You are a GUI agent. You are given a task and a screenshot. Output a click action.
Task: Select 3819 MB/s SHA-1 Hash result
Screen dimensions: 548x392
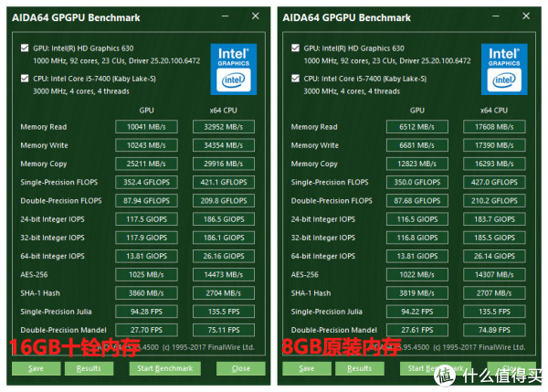point(417,293)
